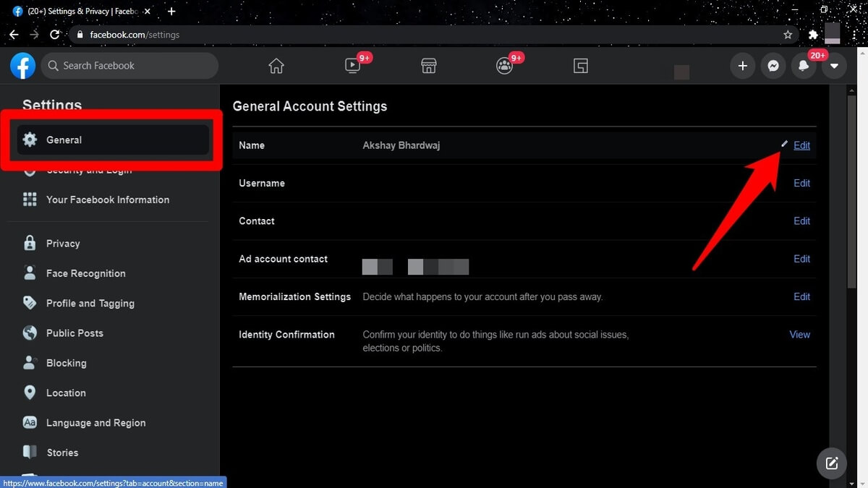Open the Watch videos icon
This screenshot has height=488, width=868.
(x=352, y=66)
